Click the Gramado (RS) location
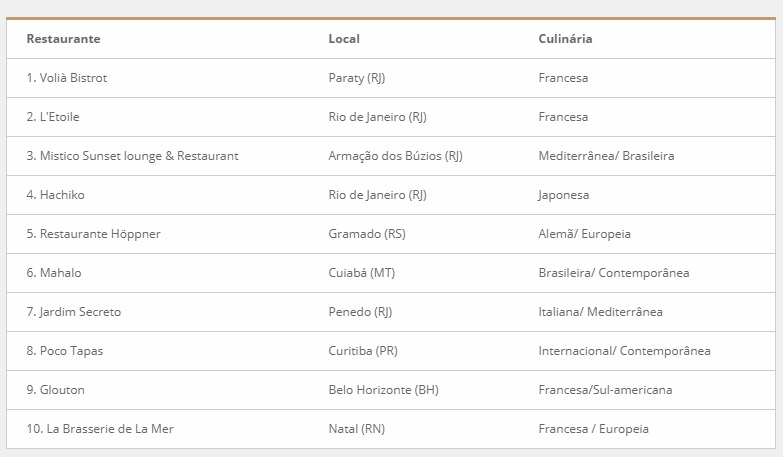 (x=367, y=234)
